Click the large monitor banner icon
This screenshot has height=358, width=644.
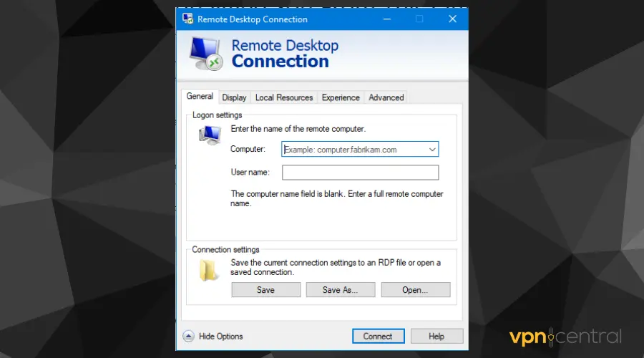[206, 54]
